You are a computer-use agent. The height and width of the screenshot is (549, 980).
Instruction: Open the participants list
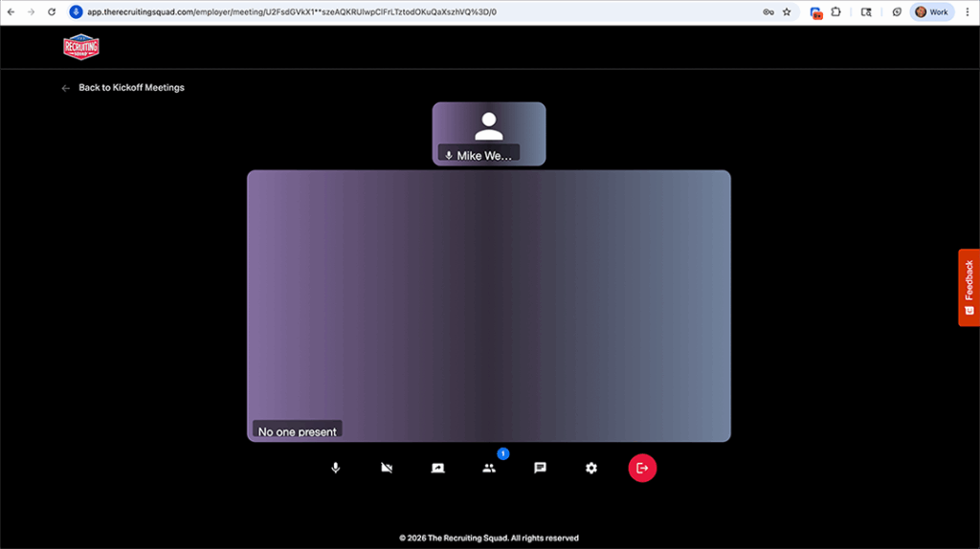(489, 468)
